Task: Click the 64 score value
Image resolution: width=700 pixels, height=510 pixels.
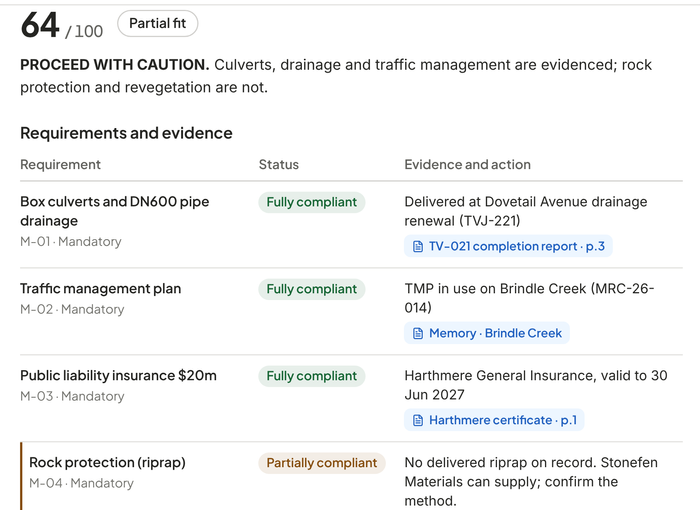Action: click(x=40, y=25)
